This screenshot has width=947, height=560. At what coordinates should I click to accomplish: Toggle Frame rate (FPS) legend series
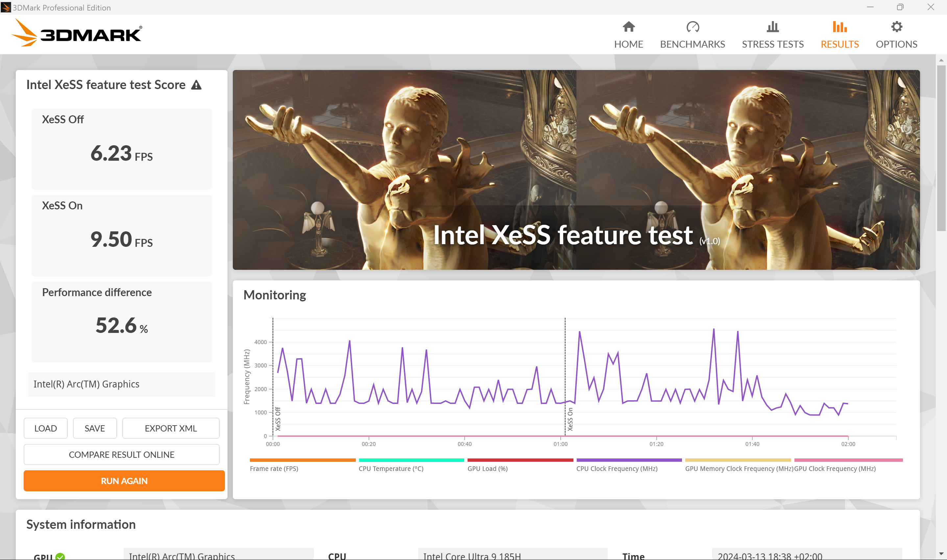tap(274, 469)
